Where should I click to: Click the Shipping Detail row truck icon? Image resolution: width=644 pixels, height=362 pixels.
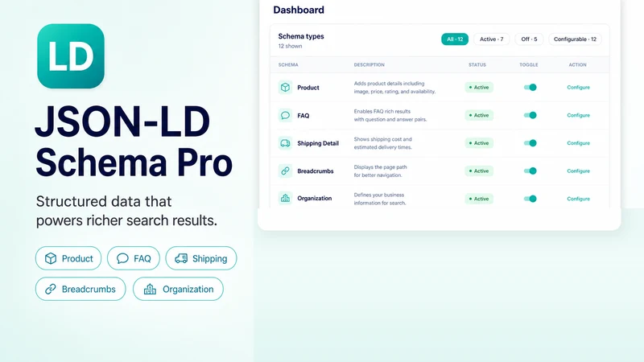(x=285, y=143)
